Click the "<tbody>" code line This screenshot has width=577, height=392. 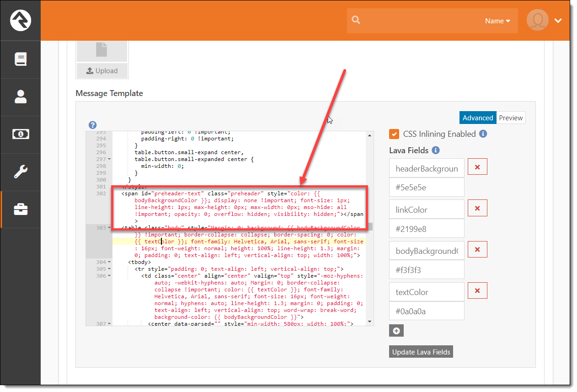click(x=139, y=262)
